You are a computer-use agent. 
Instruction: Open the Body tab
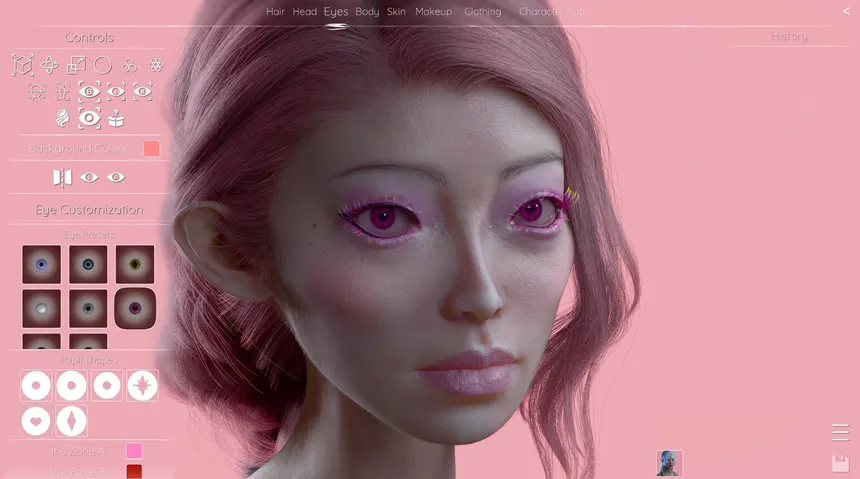[367, 12]
